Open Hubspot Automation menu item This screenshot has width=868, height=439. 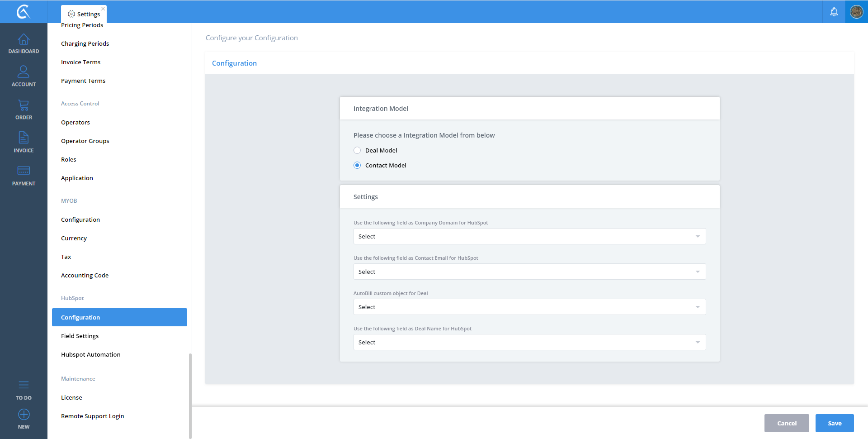pyautogui.click(x=90, y=355)
